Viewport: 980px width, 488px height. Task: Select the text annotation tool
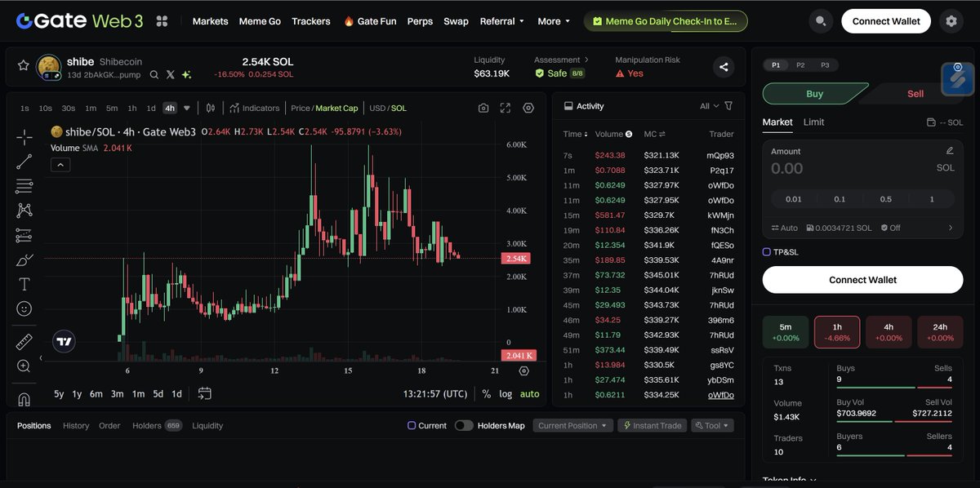pyautogui.click(x=24, y=284)
